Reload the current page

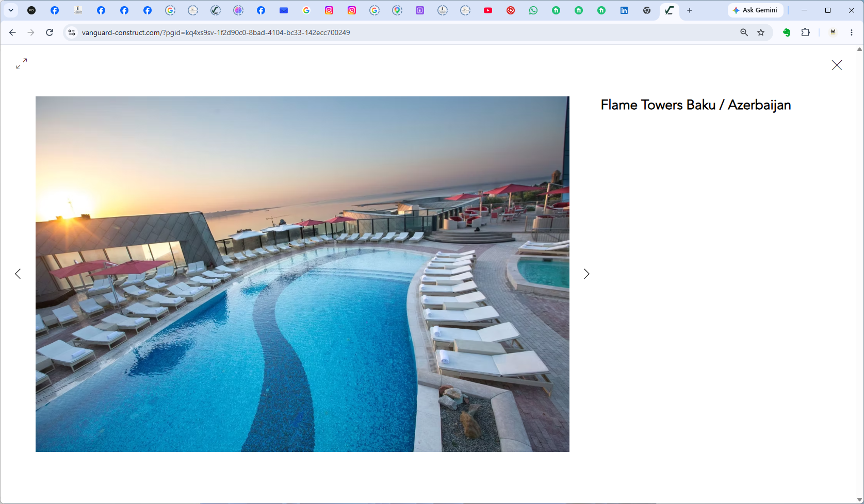tap(50, 32)
